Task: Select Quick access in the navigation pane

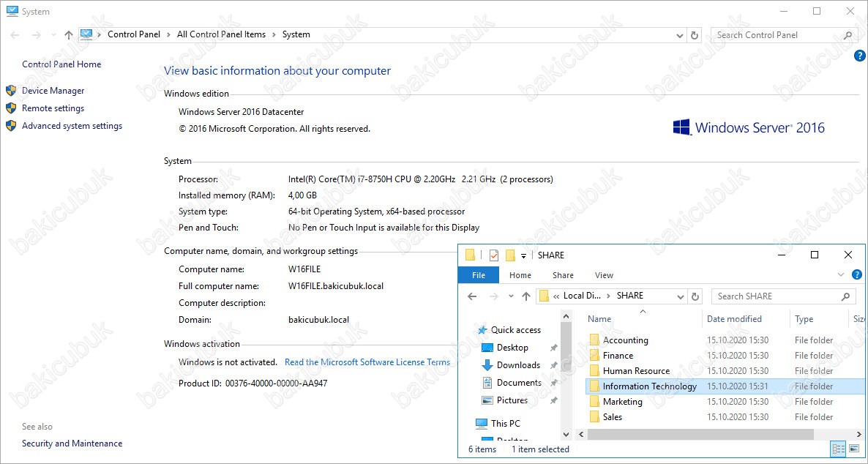Action: click(516, 330)
